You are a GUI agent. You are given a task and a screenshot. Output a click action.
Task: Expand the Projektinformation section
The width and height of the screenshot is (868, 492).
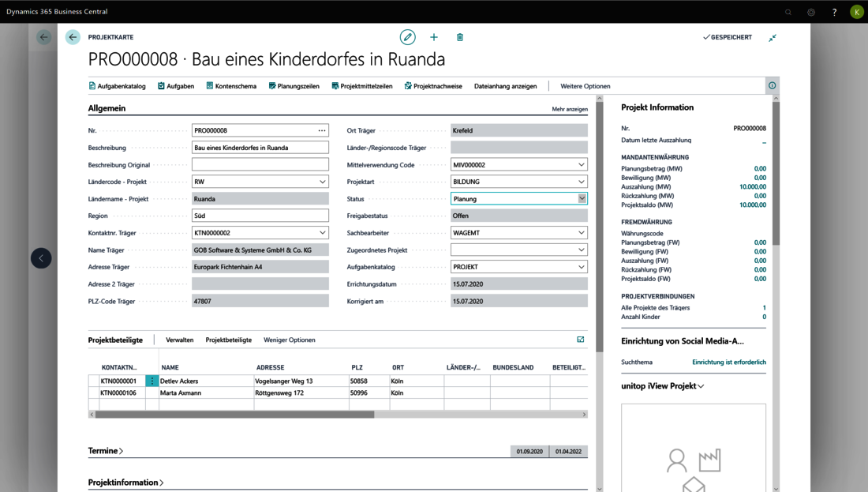(x=125, y=483)
